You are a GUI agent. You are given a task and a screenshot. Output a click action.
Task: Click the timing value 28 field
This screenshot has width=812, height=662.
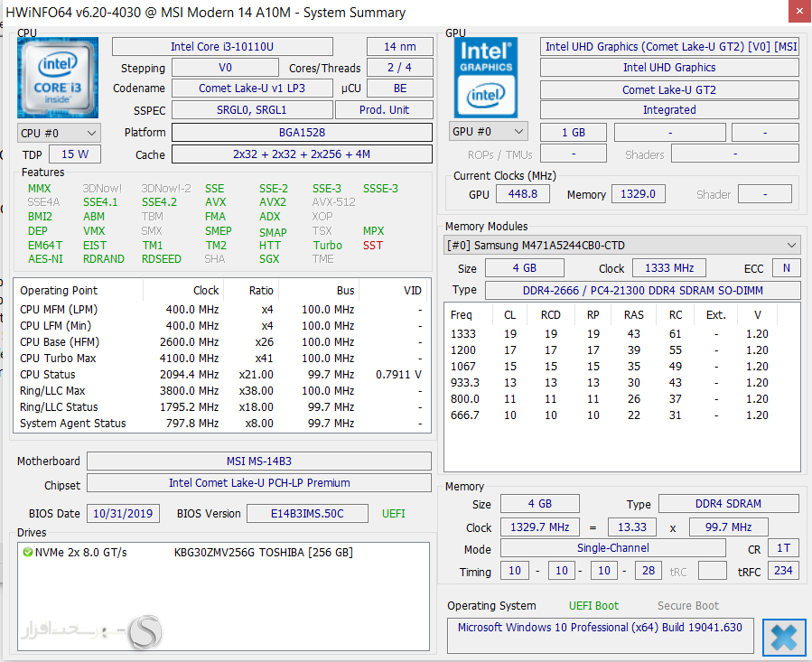coord(649,570)
